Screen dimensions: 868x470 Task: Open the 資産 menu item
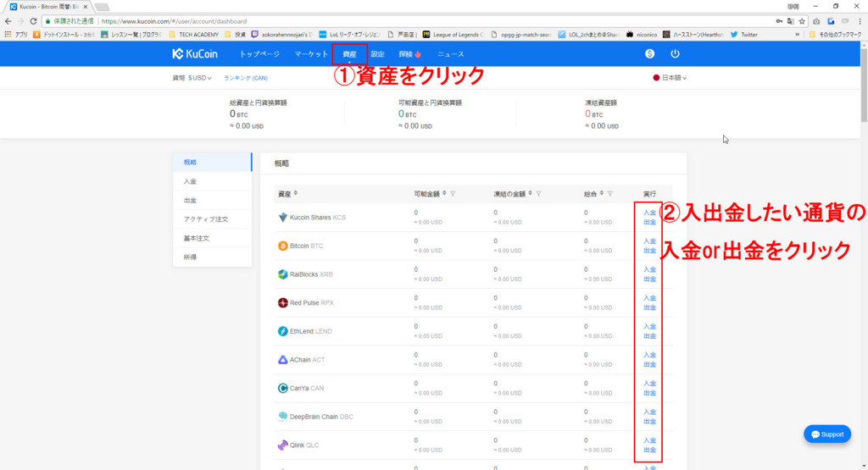[349, 54]
